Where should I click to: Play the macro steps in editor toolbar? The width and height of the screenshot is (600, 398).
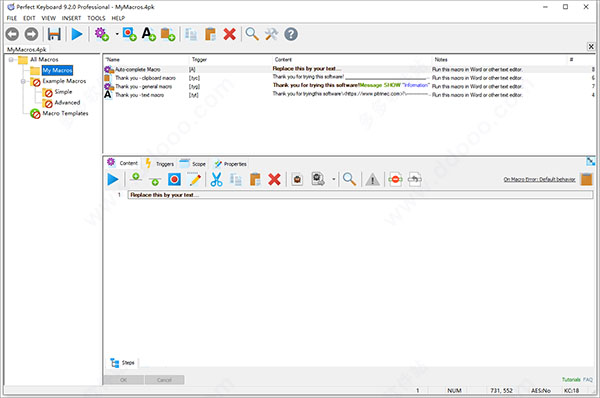(113, 179)
